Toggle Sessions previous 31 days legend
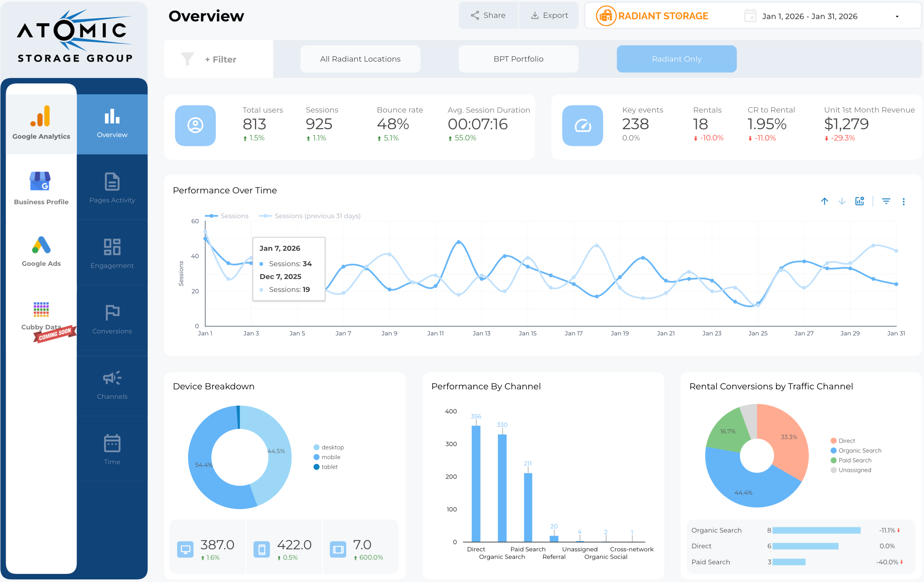924x582 pixels. click(317, 216)
